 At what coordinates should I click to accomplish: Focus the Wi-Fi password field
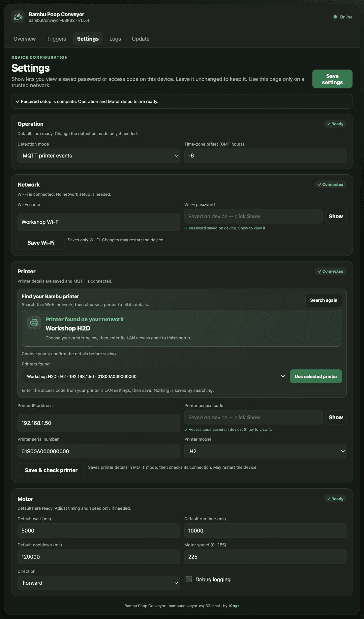253,216
